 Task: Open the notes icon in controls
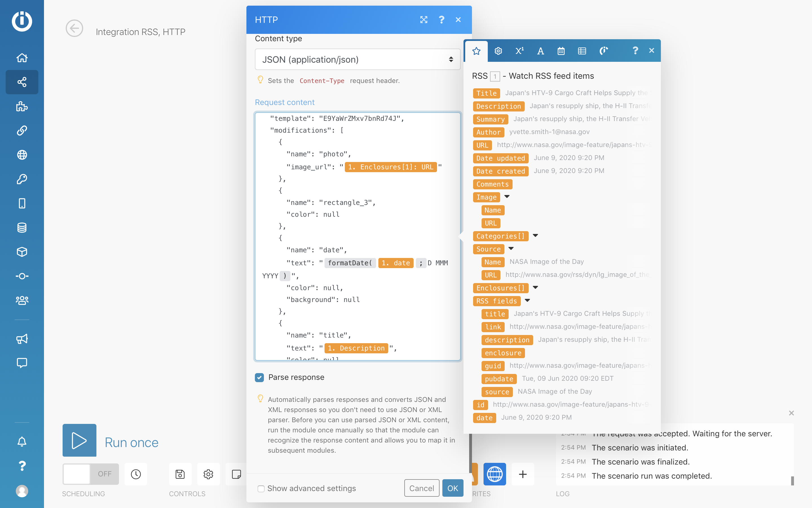236,474
